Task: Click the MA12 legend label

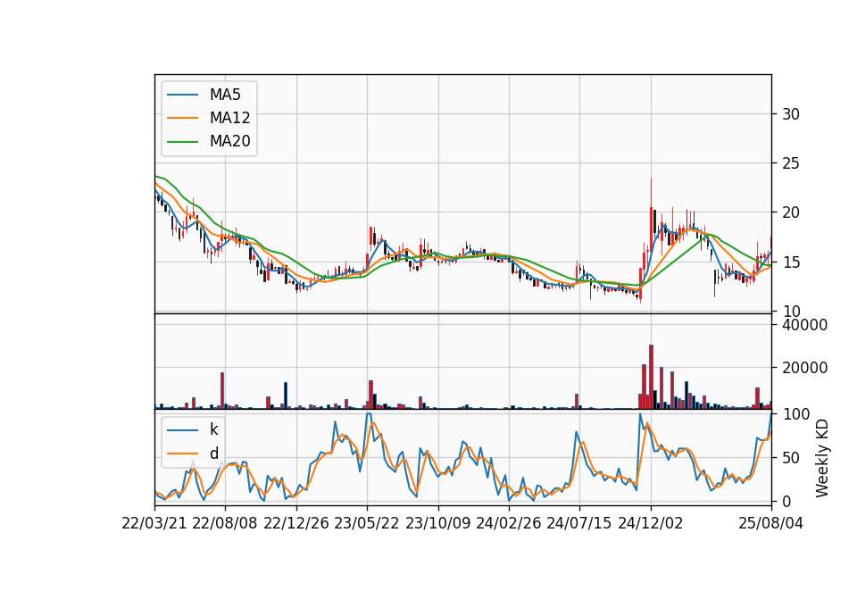Action: tap(229, 118)
